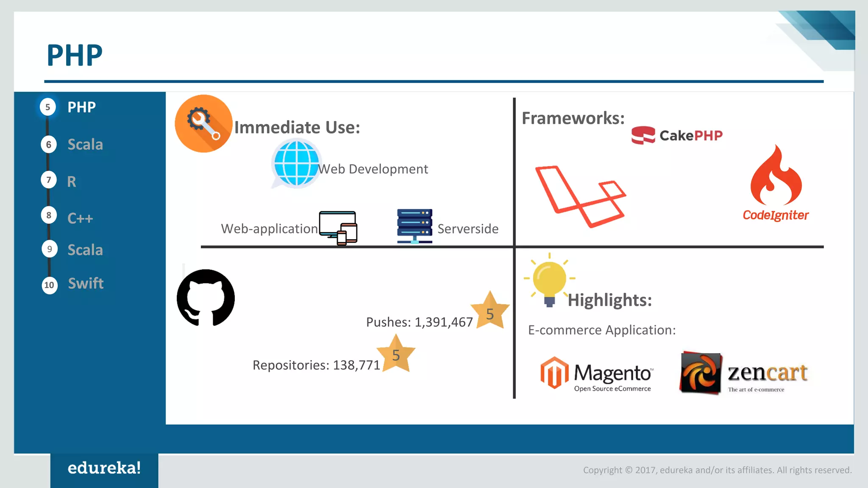
Task: Click the 'Web Development' label
Action: [x=373, y=169]
